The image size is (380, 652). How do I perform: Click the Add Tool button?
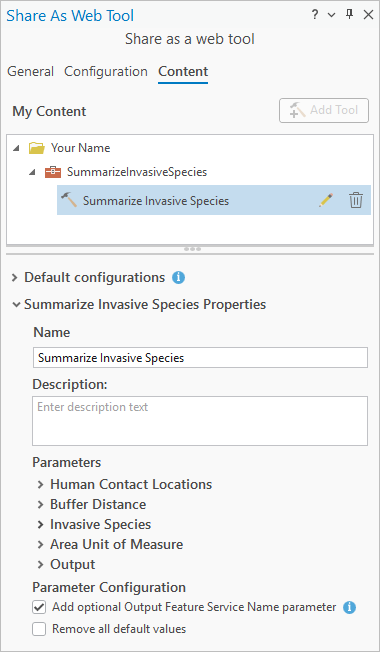324,110
